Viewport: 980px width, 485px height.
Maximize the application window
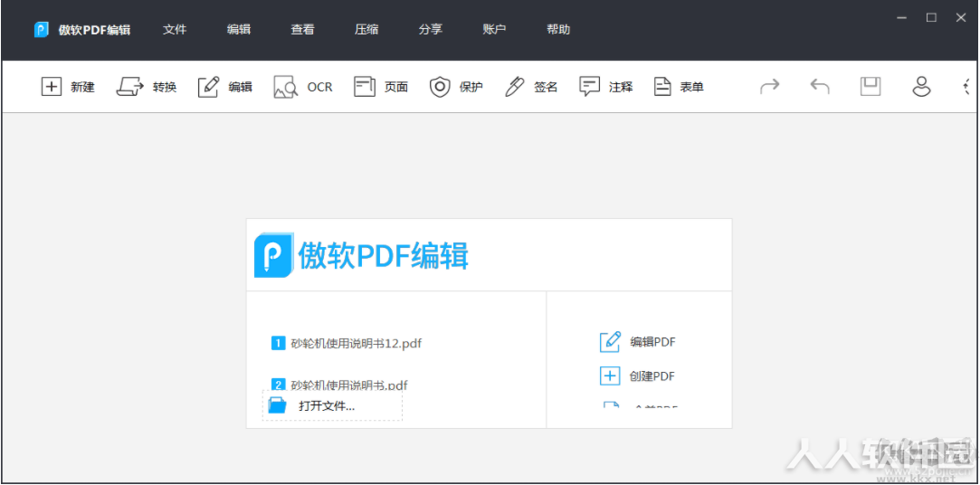pyautogui.click(x=931, y=17)
